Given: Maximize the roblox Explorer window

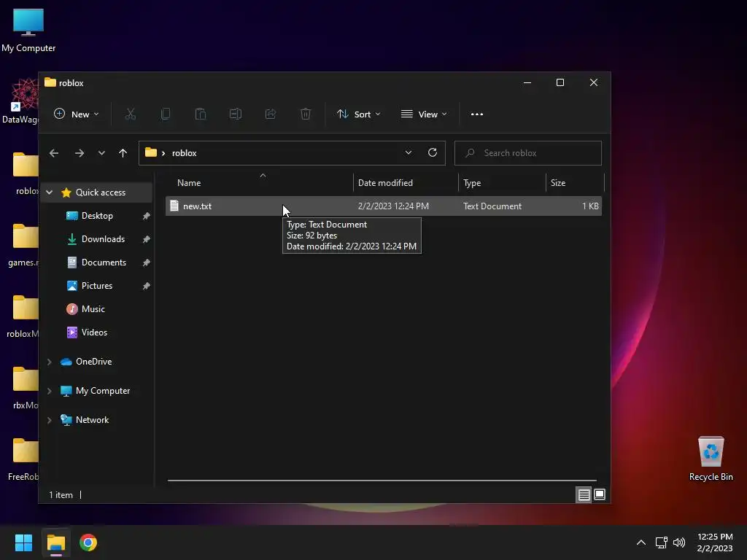Looking at the screenshot, I should coord(560,83).
